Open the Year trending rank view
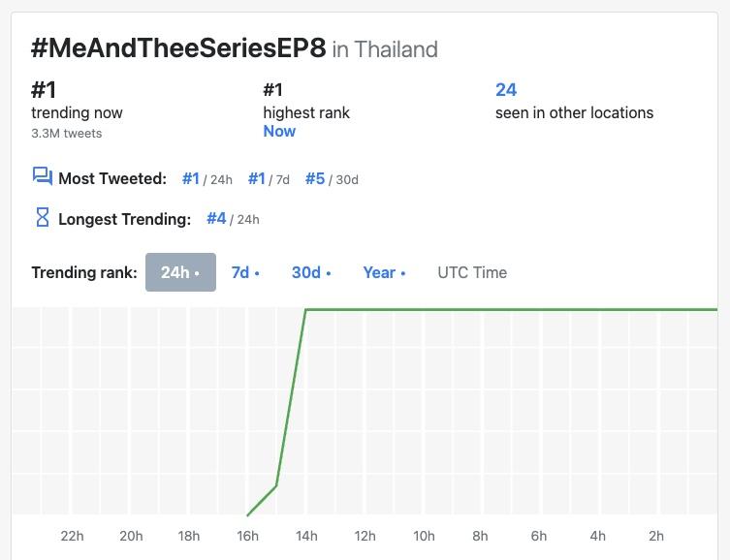Screen dimensions: 730x560 (384, 272)
